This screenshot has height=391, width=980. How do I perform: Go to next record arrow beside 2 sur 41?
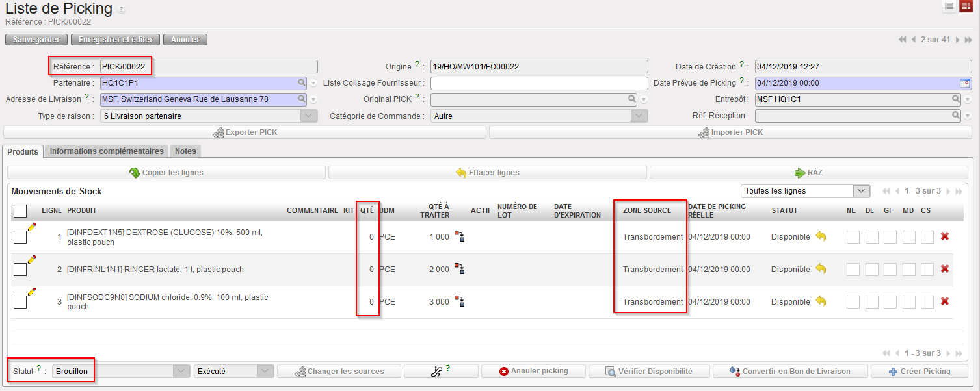pyautogui.click(x=959, y=40)
